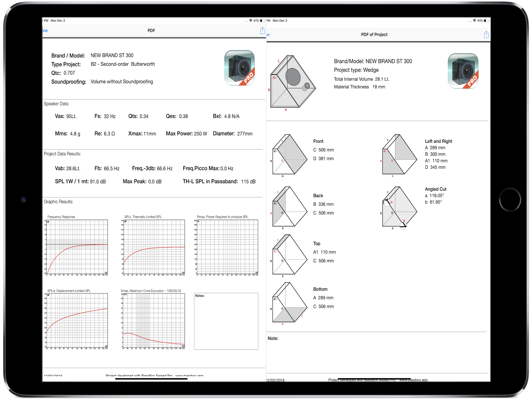Tap the battery icon in right status bar

(x=486, y=21)
